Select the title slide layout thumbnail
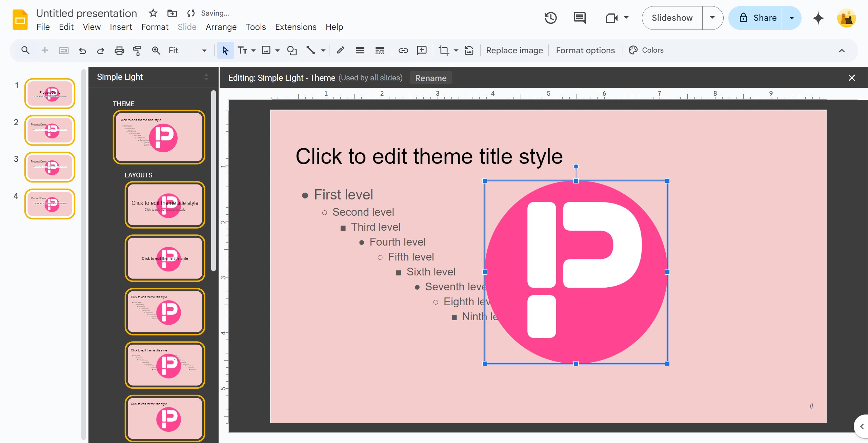Screen dimensions: 868x443 coord(165,205)
